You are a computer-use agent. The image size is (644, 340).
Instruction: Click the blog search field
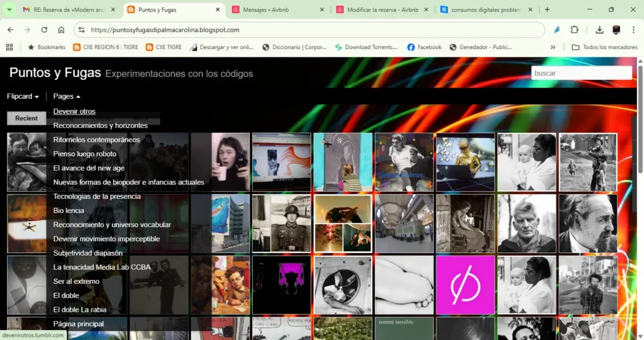581,73
